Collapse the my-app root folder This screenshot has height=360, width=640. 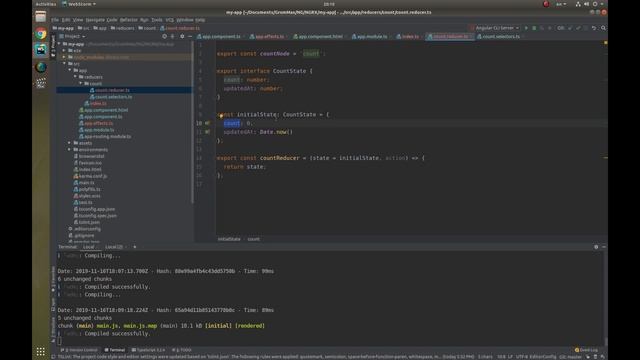click(x=59, y=44)
